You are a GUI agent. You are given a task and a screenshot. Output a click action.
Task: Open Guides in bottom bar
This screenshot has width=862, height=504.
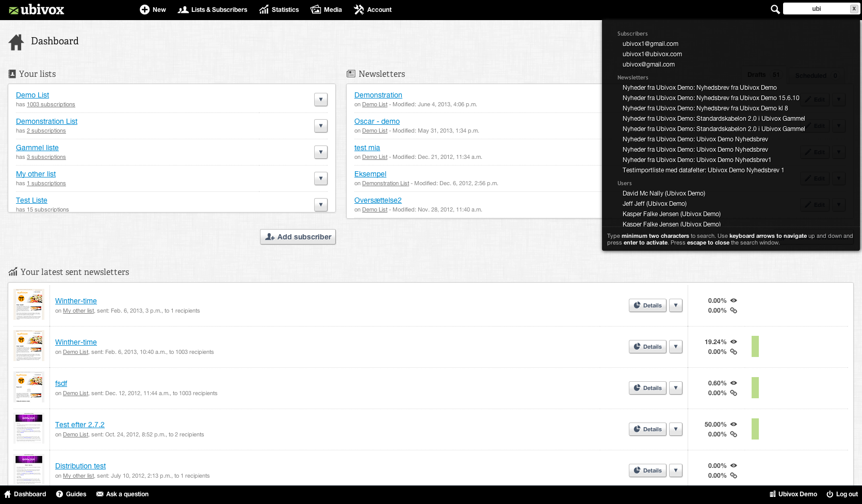(71, 494)
